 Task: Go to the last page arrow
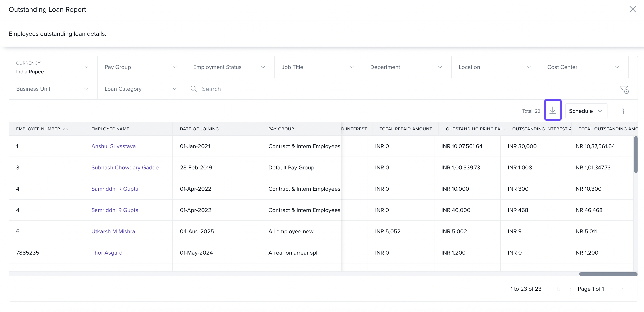[623, 289]
